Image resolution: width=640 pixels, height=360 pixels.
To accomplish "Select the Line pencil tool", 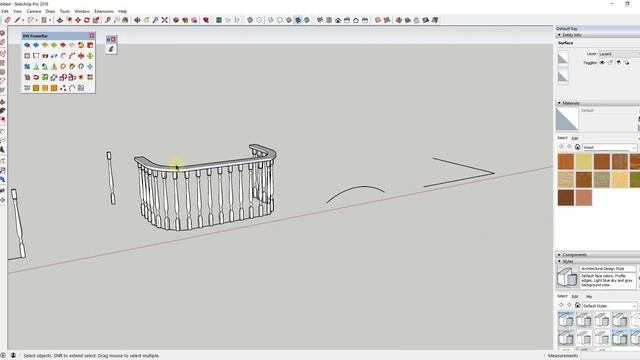I will tap(17, 20).
